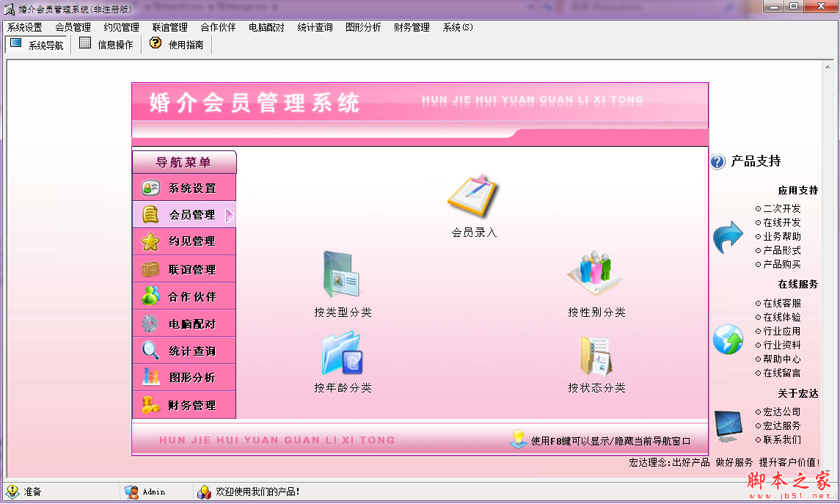840x504 pixels.
Task: Open 按性别分类 people icon
Action: click(x=595, y=274)
